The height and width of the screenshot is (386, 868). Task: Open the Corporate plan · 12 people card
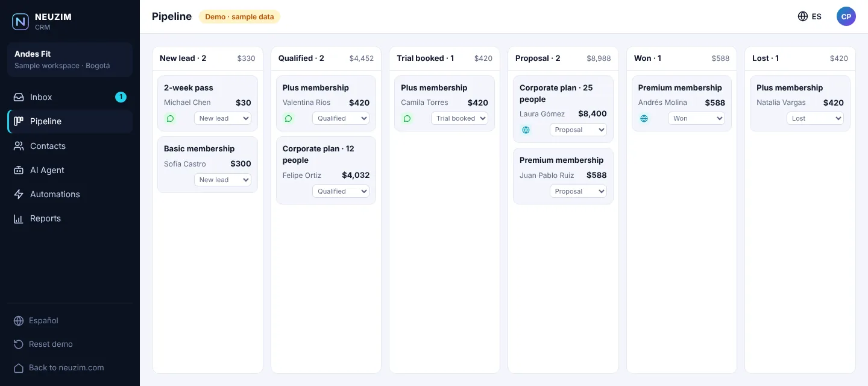click(326, 171)
